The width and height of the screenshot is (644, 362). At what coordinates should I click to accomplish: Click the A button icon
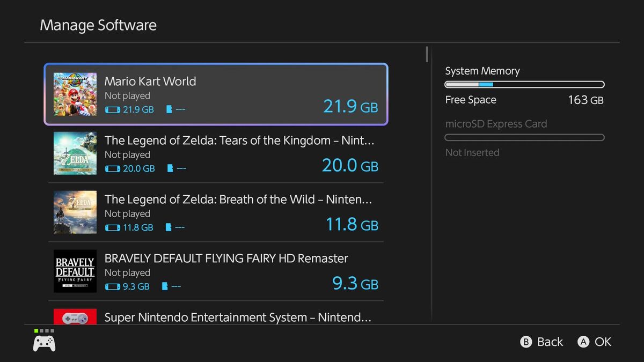(x=583, y=342)
